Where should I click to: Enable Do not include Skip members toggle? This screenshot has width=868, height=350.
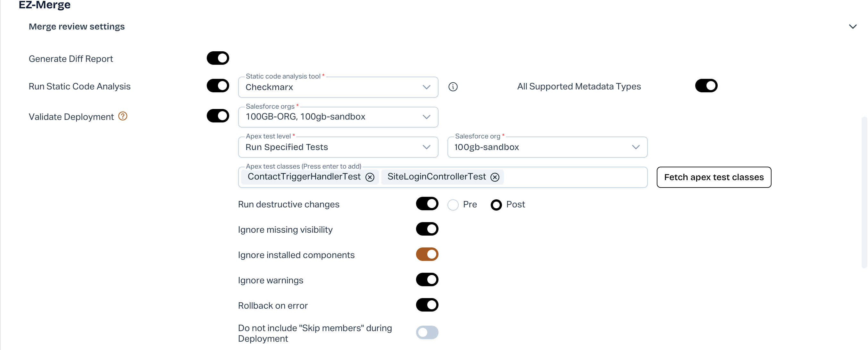click(427, 332)
